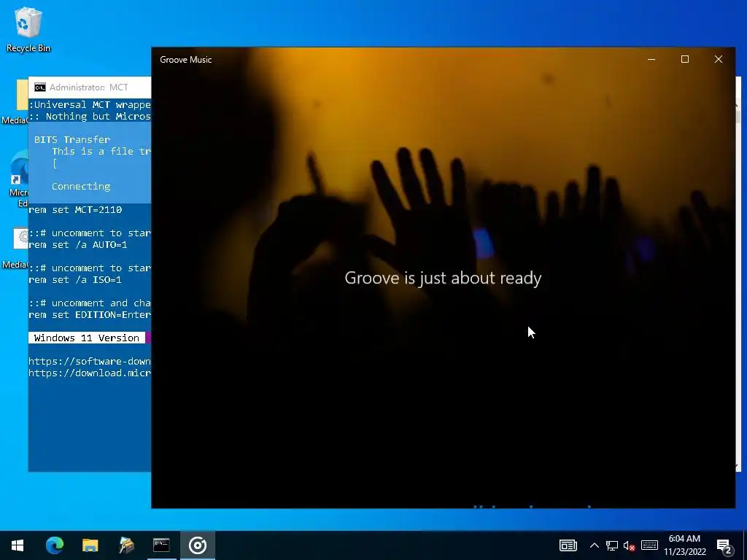Screen dimensions: 747x560
Task: Click the https://software-down URL line in console
Action: coord(90,362)
